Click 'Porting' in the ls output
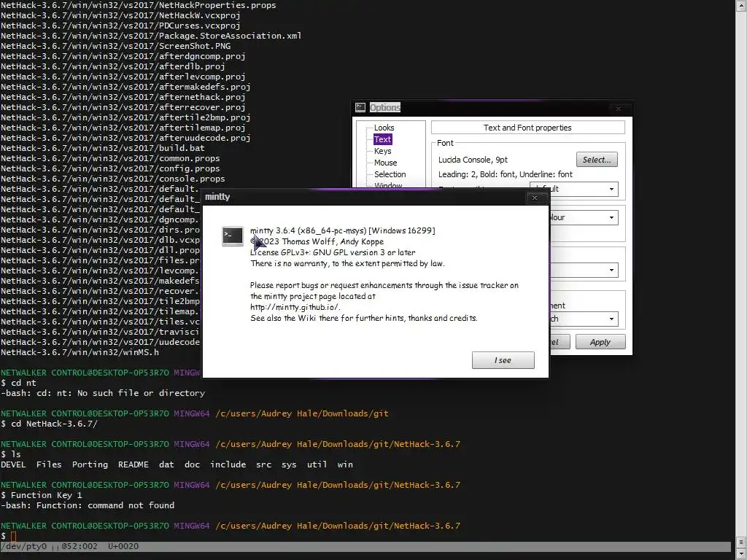The height and width of the screenshot is (560, 747). [90, 464]
